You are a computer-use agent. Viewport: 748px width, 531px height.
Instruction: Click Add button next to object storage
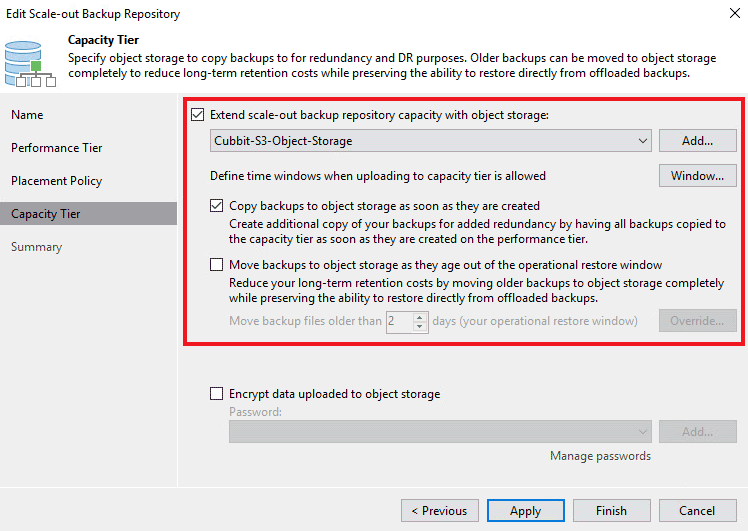click(697, 141)
